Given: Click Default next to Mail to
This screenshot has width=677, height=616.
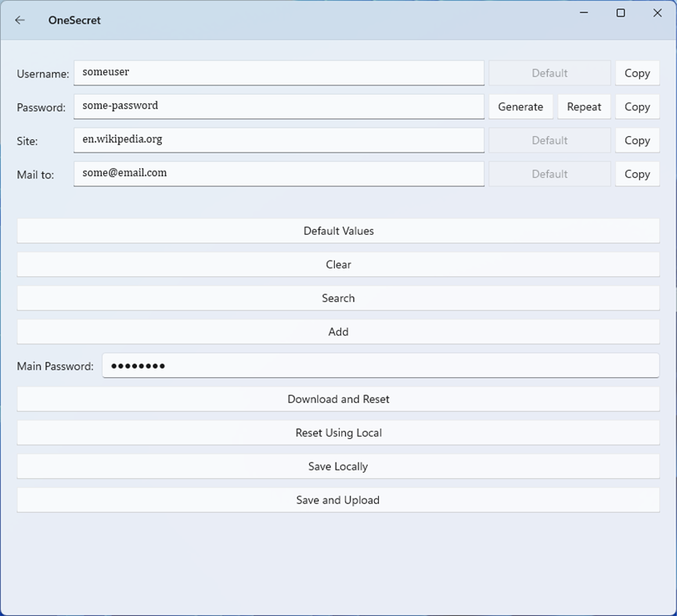Looking at the screenshot, I should [x=549, y=174].
